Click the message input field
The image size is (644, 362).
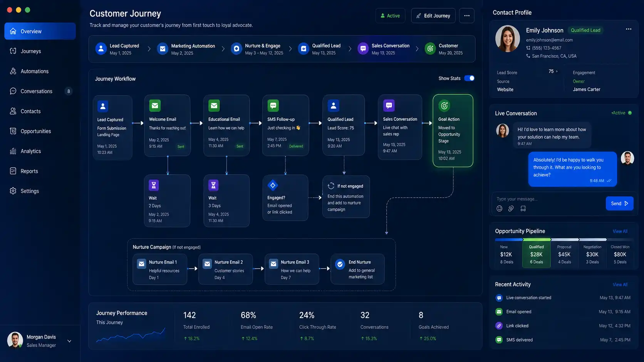click(548, 199)
